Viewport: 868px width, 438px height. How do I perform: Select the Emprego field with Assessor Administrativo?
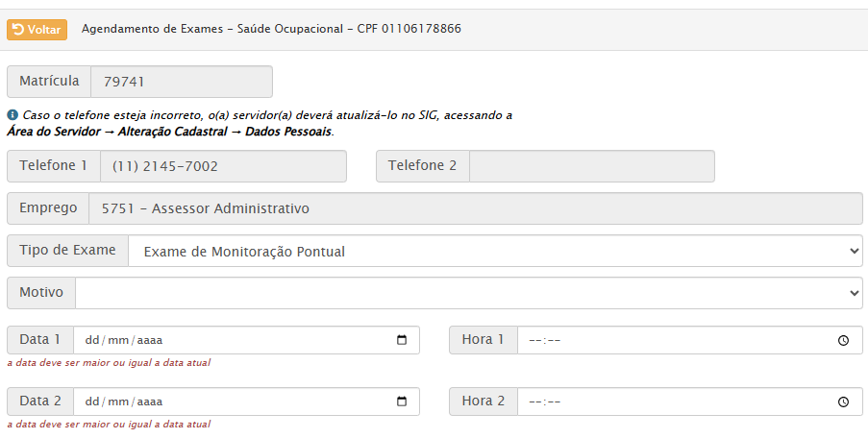tap(475, 208)
